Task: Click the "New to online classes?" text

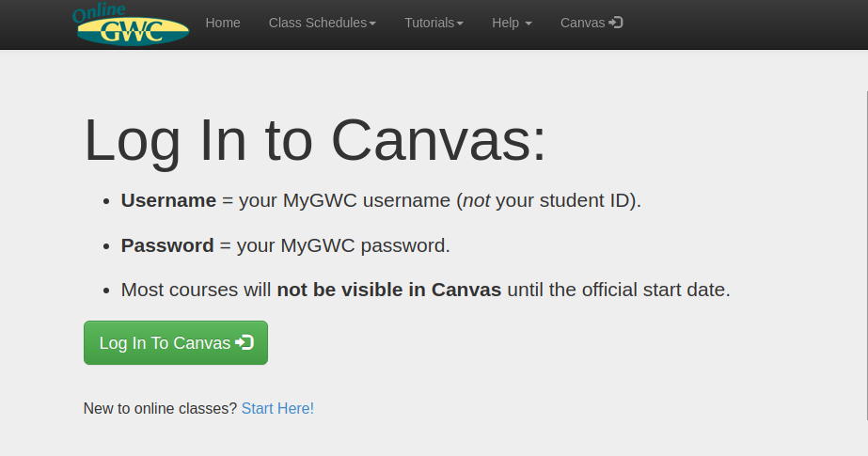Action: tap(160, 409)
